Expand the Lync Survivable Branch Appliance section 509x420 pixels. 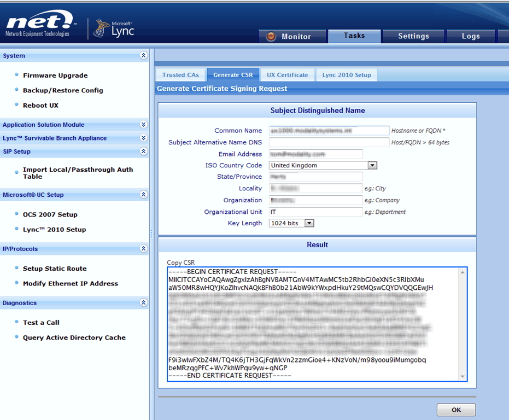(x=143, y=138)
